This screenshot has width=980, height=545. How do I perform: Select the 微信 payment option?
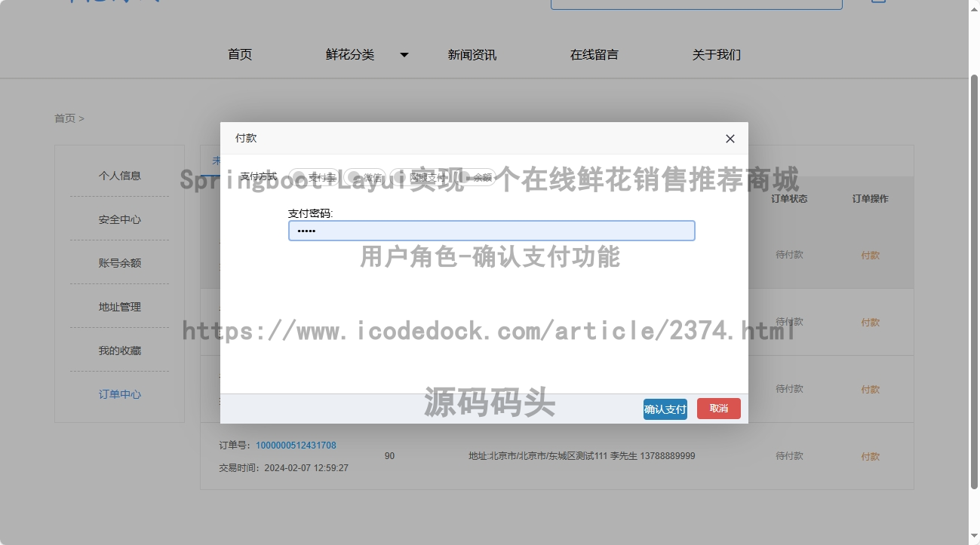click(x=365, y=178)
